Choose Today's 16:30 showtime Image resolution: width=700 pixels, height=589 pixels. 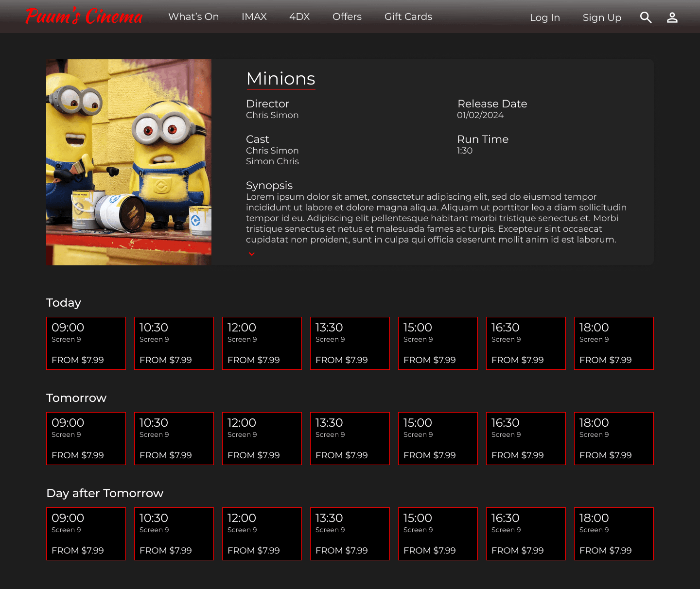coord(526,344)
